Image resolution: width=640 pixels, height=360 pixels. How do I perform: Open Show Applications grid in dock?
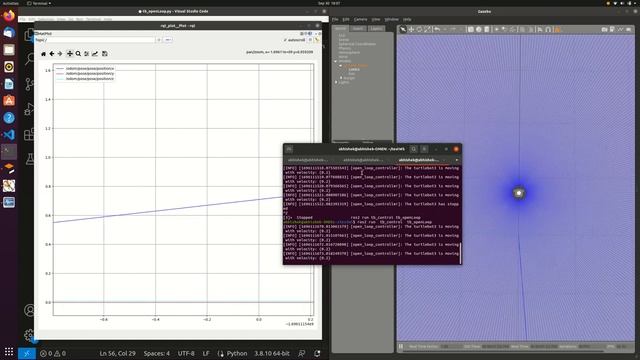pos(9,351)
